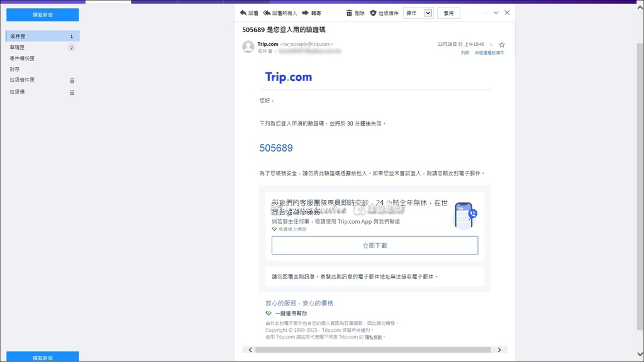
Task: Open the 操作 actions dropdown
Action: pos(417,12)
